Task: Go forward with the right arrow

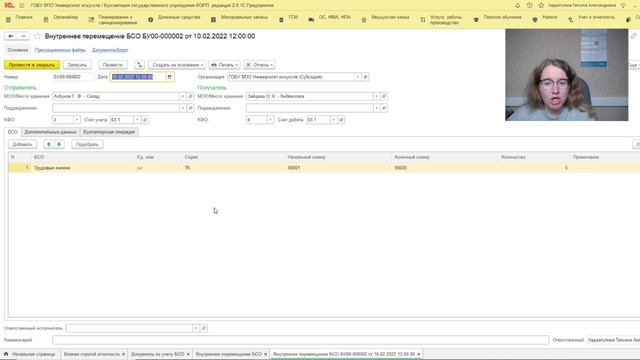Action: 23,36
